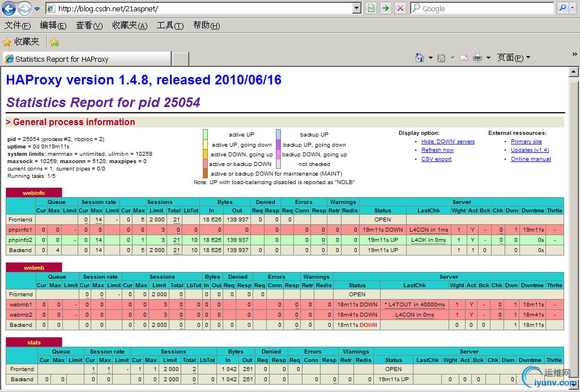Click the CSV export link

pos(436,159)
